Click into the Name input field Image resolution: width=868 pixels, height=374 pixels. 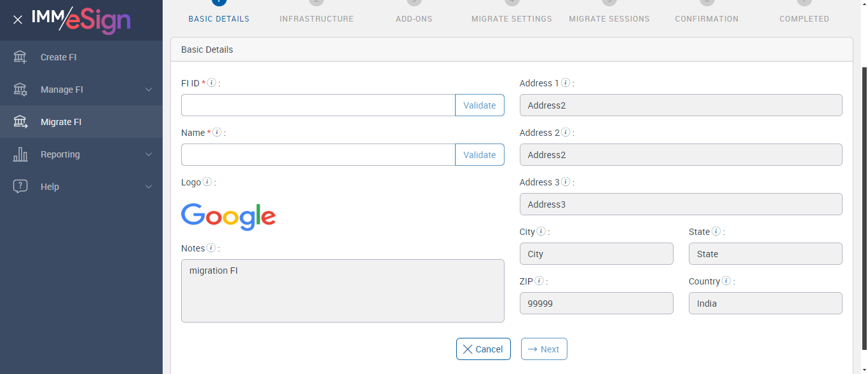tap(318, 155)
